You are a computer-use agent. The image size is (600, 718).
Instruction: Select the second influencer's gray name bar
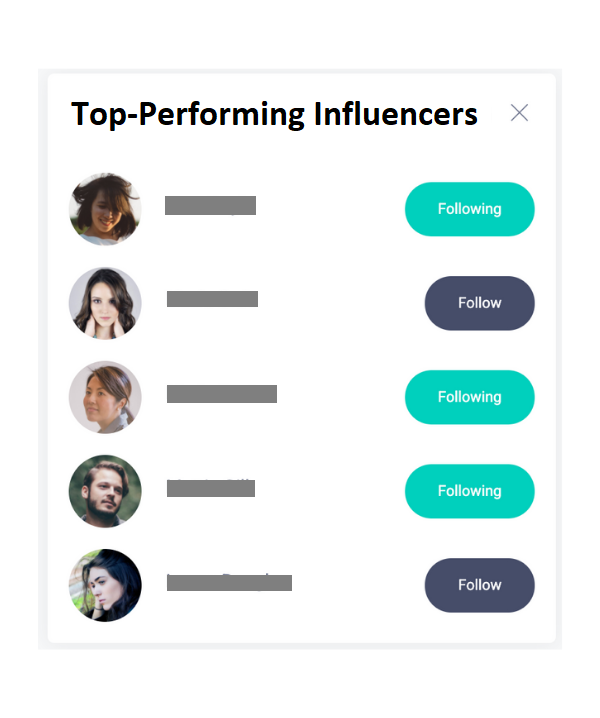(x=212, y=299)
